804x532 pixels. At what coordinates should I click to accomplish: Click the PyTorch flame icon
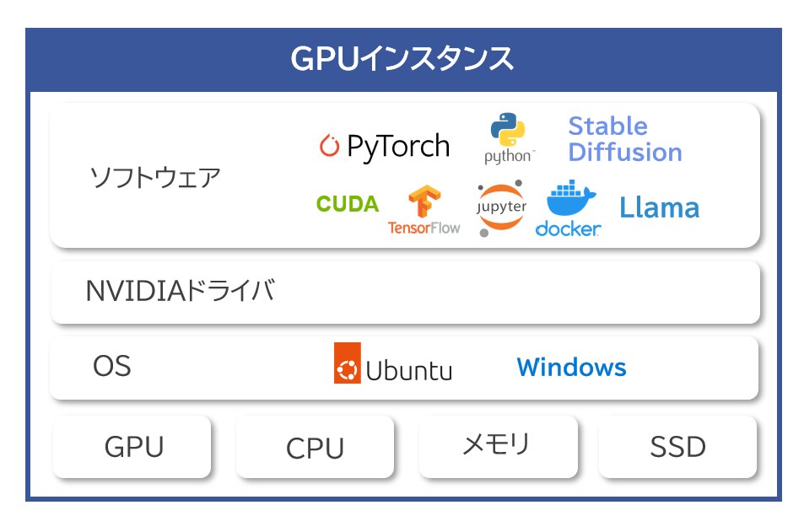[329, 145]
